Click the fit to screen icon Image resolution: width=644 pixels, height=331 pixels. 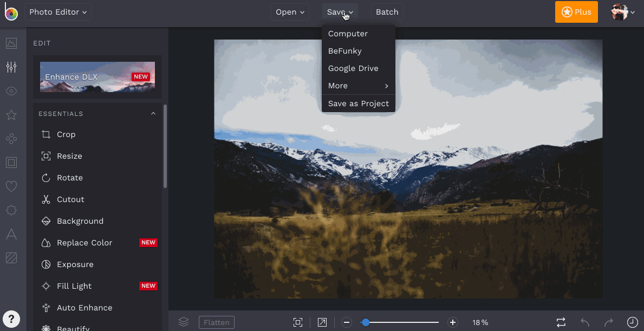point(298,322)
